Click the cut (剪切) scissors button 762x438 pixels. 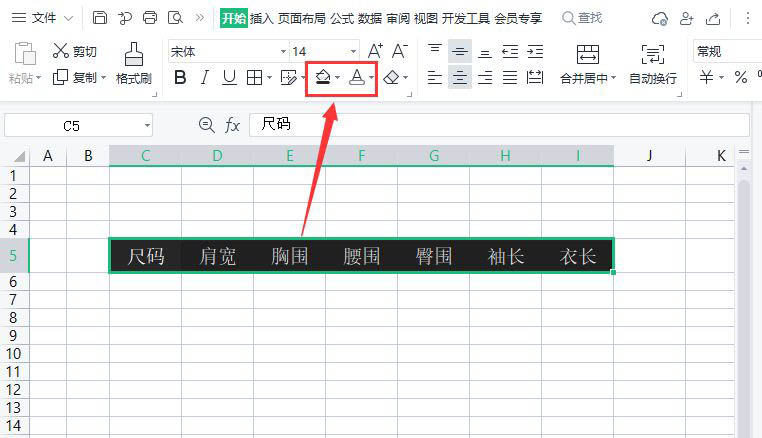tap(75, 51)
